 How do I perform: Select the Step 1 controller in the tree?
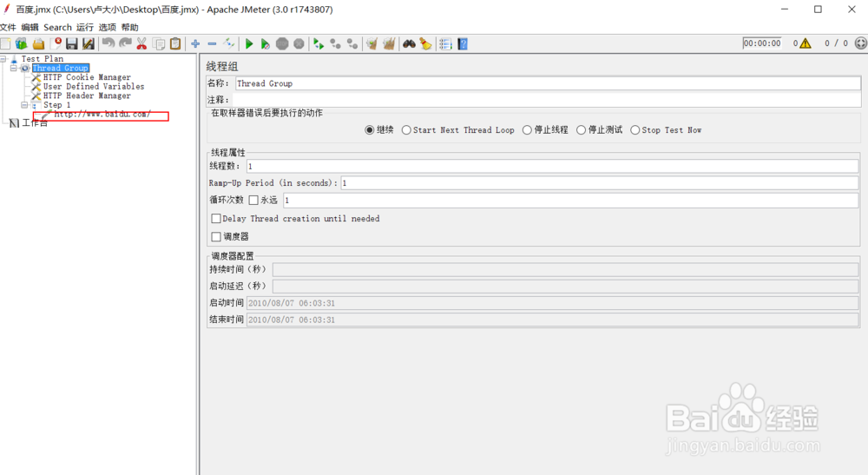click(56, 104)
